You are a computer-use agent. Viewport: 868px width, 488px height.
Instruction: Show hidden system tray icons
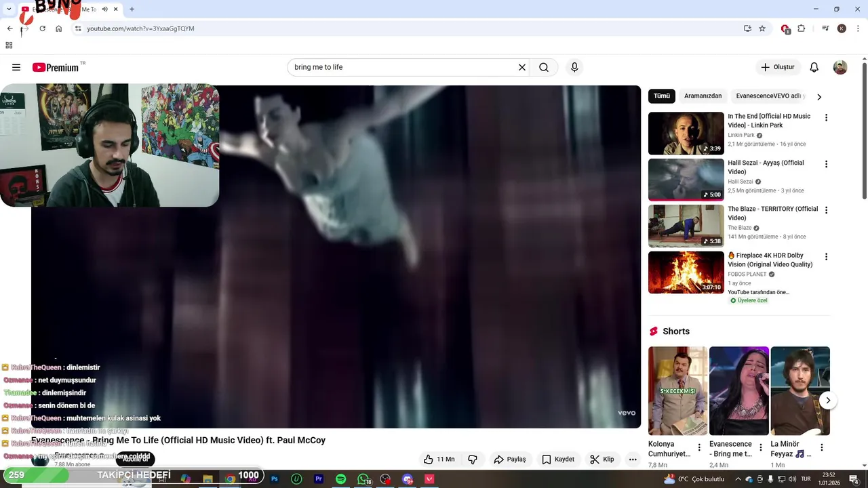click(738, 479)
